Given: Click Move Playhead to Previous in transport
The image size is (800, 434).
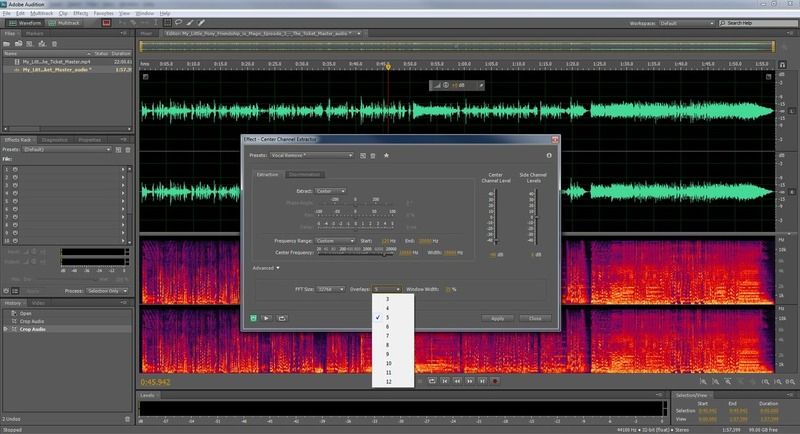Looking at the screenshot, I should point(445,381).
